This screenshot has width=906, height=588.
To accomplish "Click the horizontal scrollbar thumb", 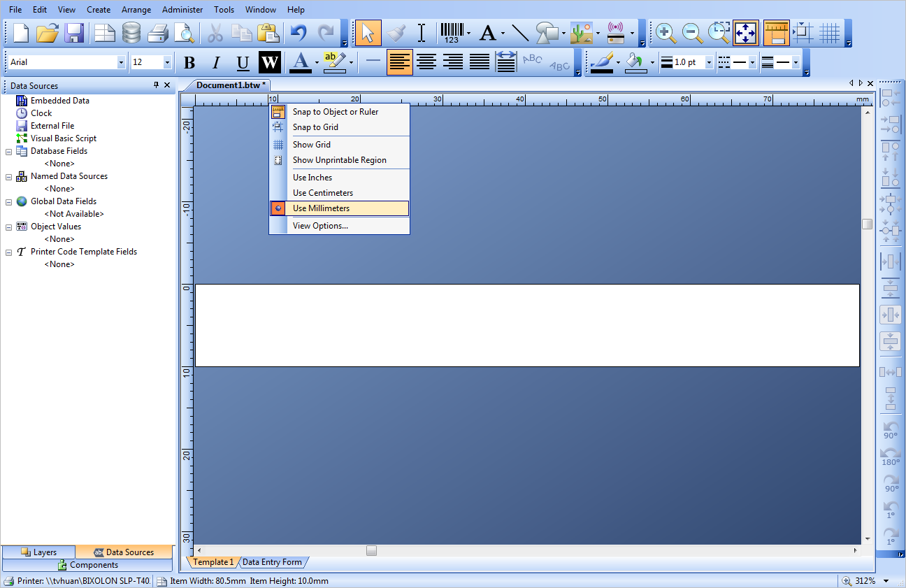I will coord(371,551).
